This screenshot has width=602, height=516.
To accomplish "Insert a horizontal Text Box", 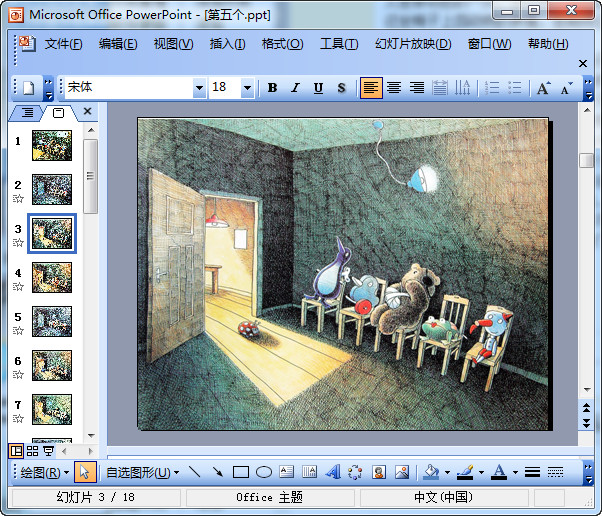I will click(x=286, y=473).
